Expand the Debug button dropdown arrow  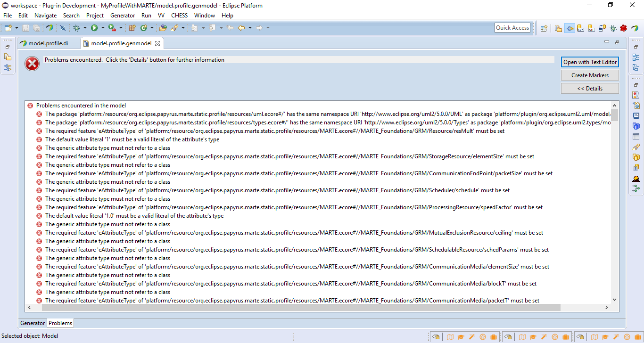(x=84, y=28)
